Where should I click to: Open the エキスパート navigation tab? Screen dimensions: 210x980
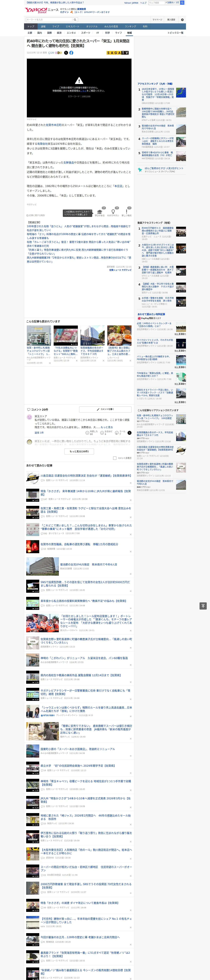tap(72, 27)
